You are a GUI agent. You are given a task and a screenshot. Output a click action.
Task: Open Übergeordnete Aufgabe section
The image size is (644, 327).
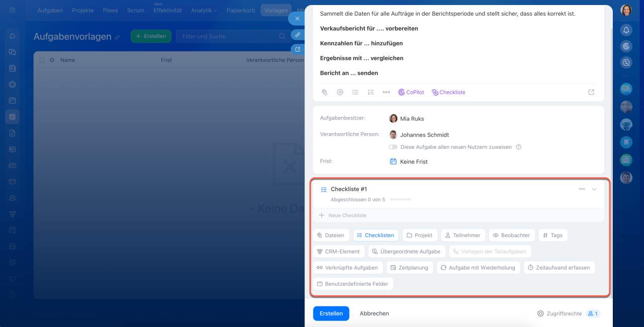tap(407, 251)
